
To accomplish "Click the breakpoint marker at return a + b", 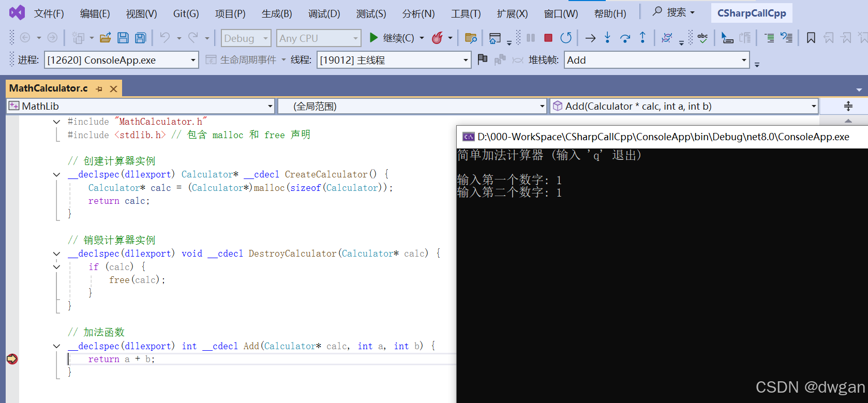I will [12, 359].
